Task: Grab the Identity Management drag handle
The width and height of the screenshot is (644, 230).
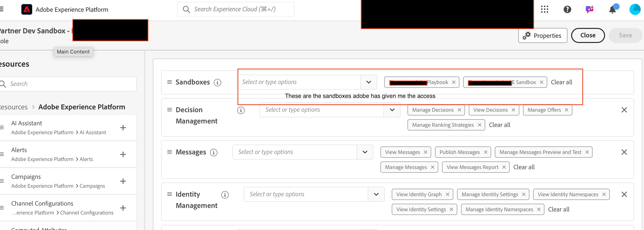Action: click(170, 194)
